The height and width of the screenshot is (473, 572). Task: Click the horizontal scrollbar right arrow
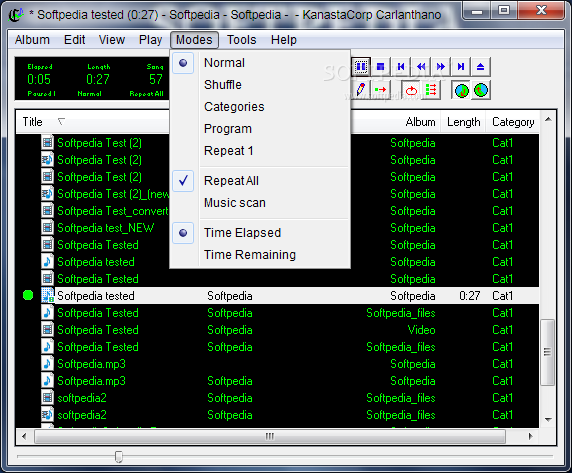pos(530,436)
